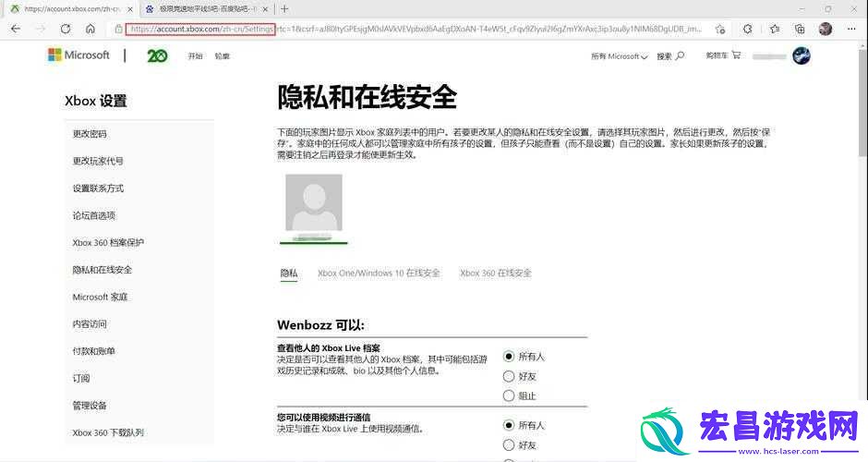Open a new browser tab

[x=284, y=9]
